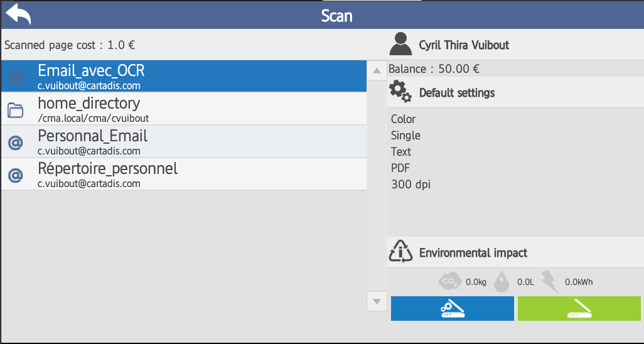This screenshot has height=344, width=644.
Task: Click the lightning bolt energy icon
Action: (x=549, y=282)
